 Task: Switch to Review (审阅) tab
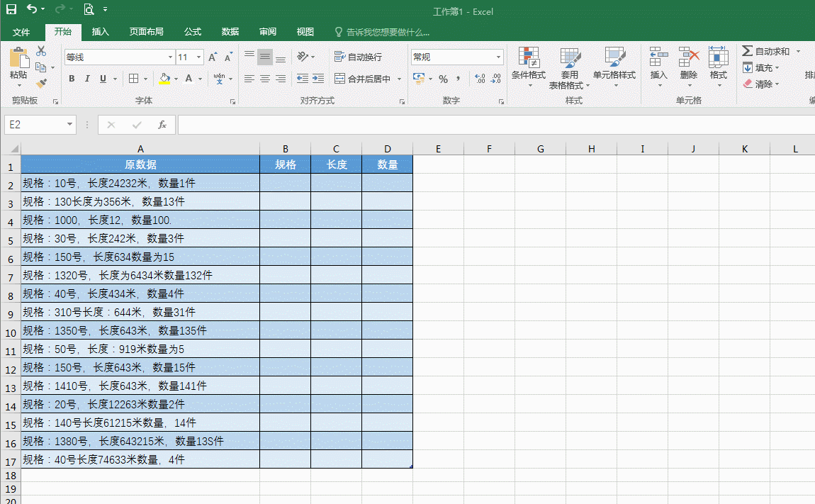pyautogui.click(x=268, y=32)
